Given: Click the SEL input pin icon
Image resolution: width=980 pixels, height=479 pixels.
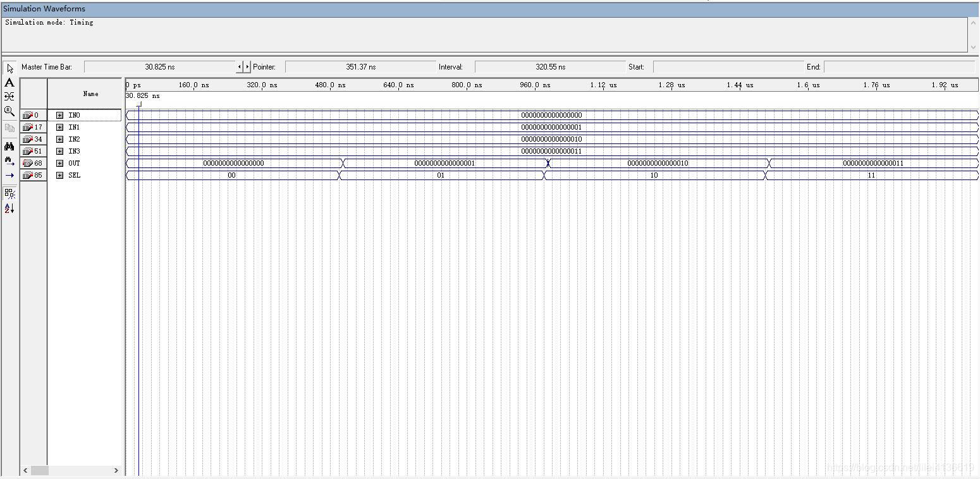Looking at the screenshot, I should (28, 175).
